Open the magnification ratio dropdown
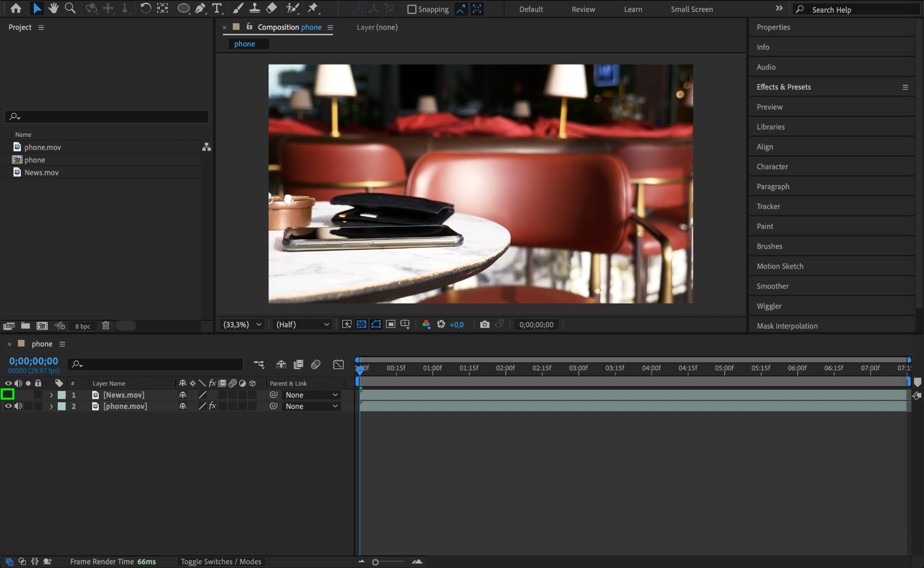The height and width of the screenshot is (568, 924). pos(242,324)
